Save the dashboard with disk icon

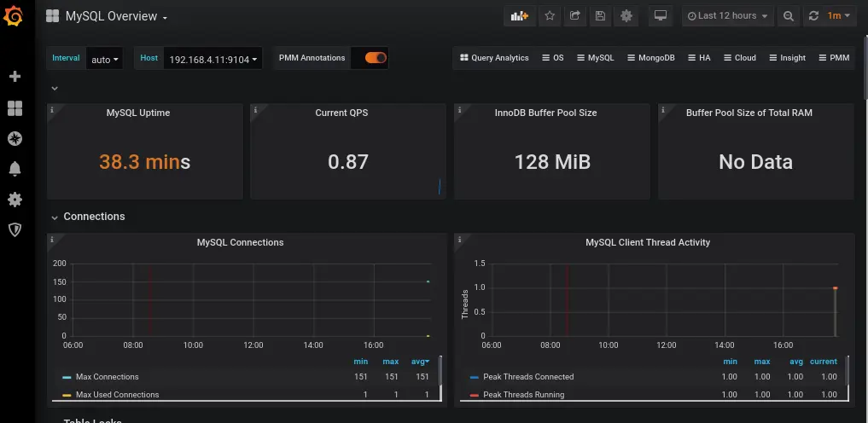point(601,16)
